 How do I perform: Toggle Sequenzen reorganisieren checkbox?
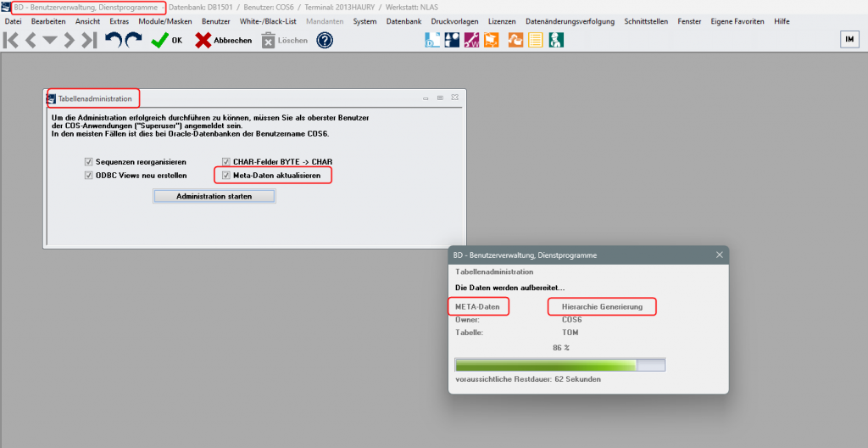tap(88, 161)
